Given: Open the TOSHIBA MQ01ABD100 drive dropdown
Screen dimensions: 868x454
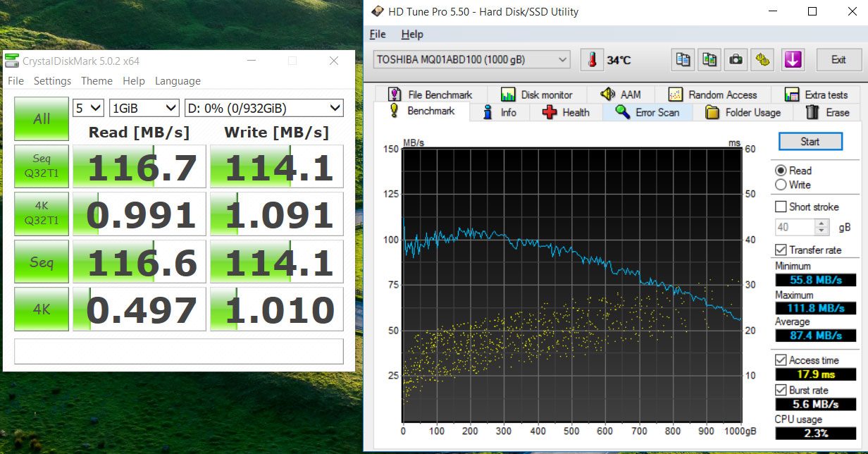Looking at the screenshot, I should [x=471, y=60].
